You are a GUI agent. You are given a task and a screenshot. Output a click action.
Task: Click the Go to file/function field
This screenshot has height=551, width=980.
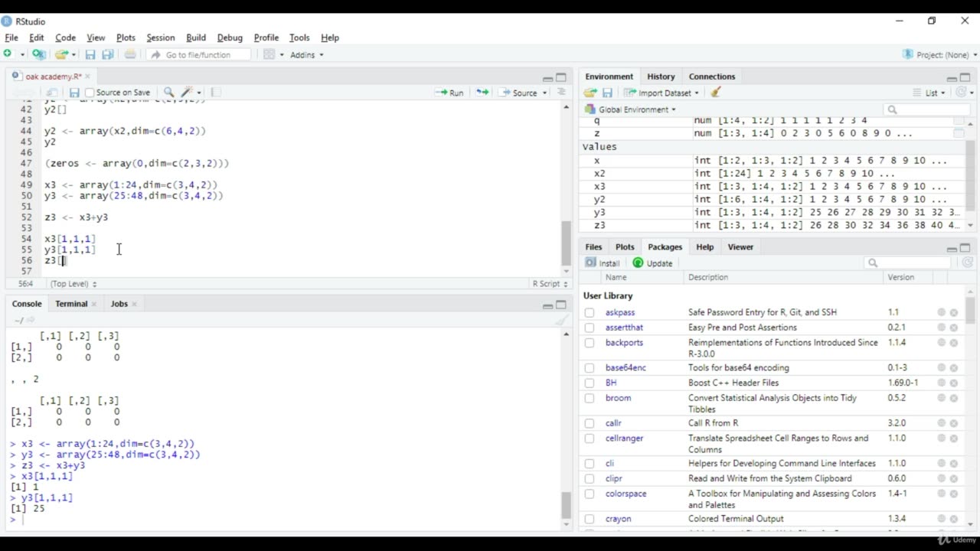coord(198,54)
